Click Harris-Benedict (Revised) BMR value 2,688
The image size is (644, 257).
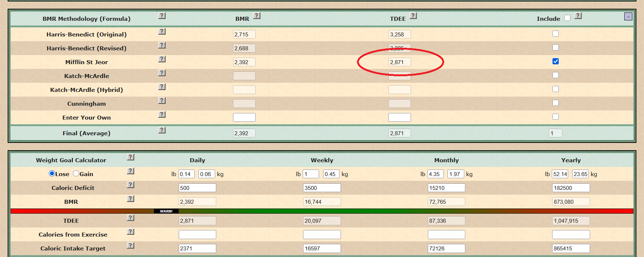(244, 48)
